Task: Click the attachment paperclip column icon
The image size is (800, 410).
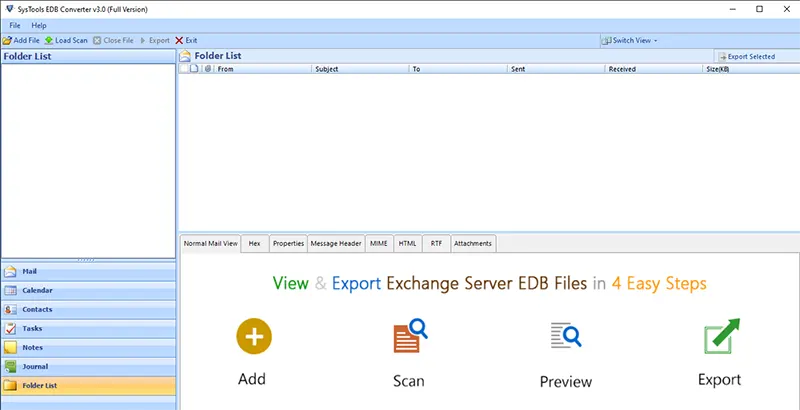Action: (208, 69)
